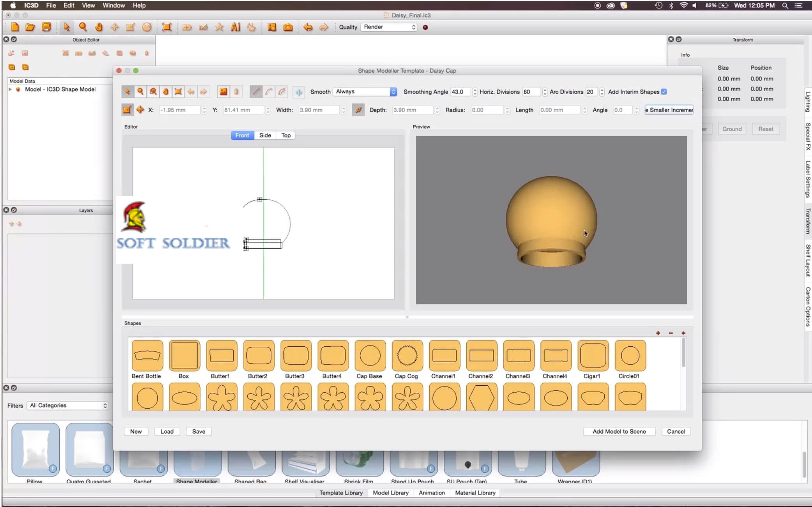Click the Save button

click(198, 431)
